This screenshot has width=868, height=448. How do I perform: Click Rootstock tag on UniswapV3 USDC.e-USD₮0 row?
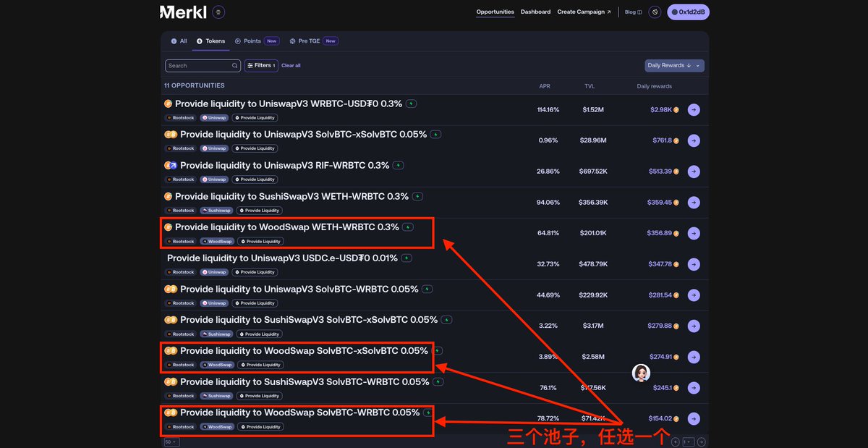tap(181, 272)
